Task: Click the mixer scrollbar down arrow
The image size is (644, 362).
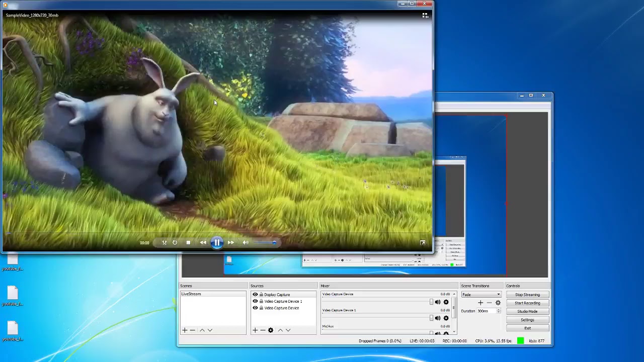Action: tap(454, 332)
